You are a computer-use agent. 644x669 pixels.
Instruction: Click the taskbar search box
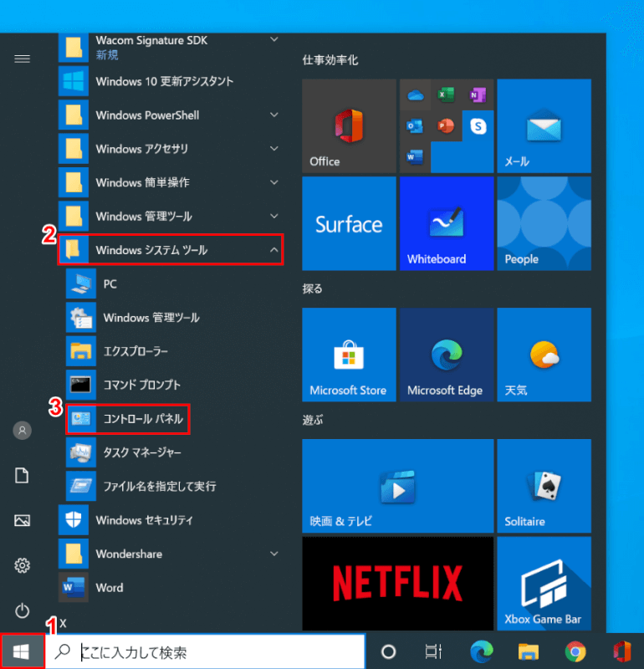tap(205, 651)
